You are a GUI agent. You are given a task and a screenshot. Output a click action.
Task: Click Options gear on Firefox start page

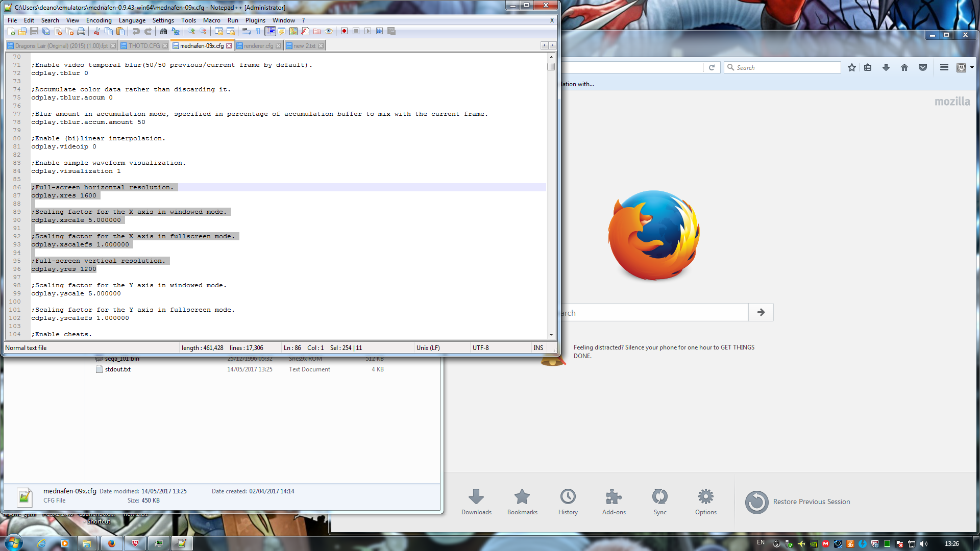pyautogui.click(x=706, y=502)
